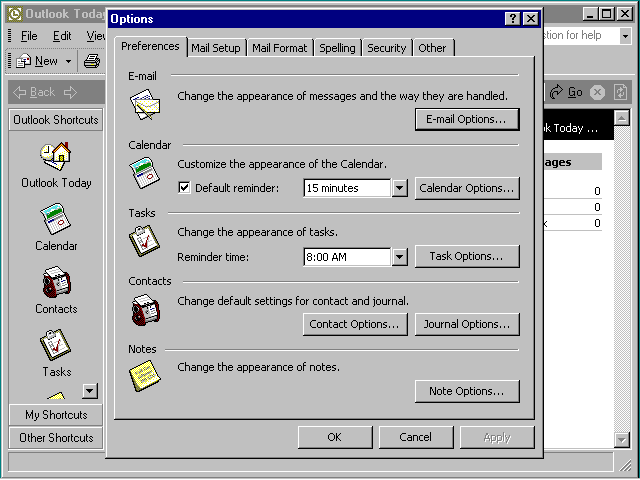Switch to the Security tab
The width and height of the screenshot is (640, 480).
click(x=387, y=48)
